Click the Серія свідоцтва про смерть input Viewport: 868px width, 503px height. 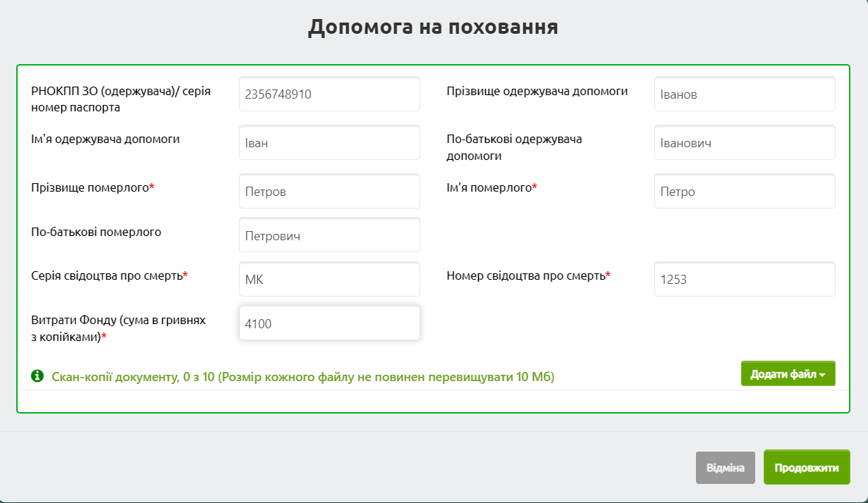(x=329, y=280)
